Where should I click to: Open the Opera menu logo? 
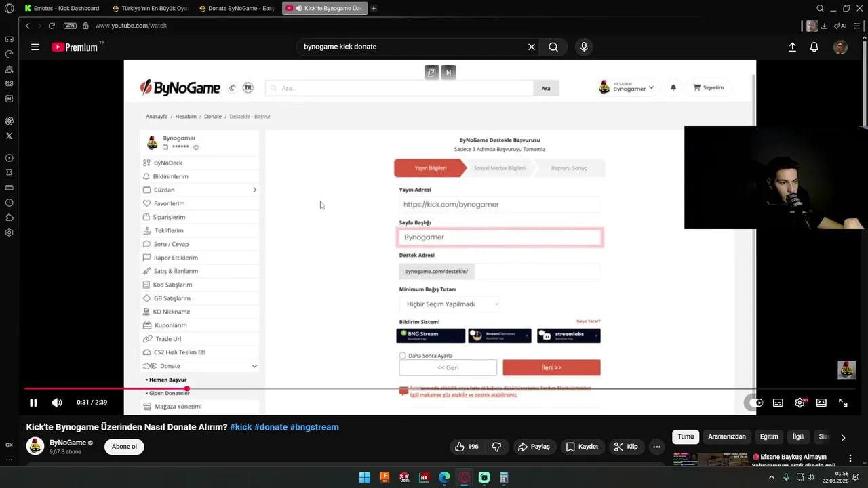tap(9, 8)
